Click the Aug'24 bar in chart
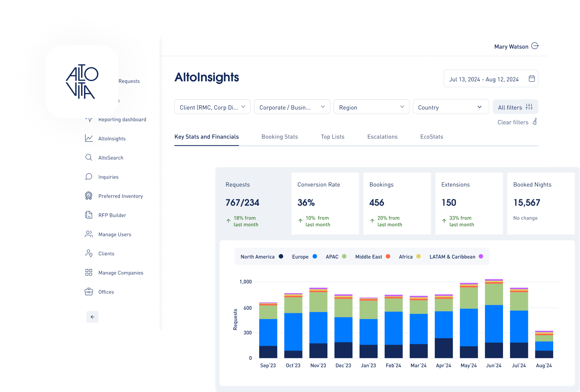The height and width of the screenshot is (392, 580). click(x=544, y=344)
